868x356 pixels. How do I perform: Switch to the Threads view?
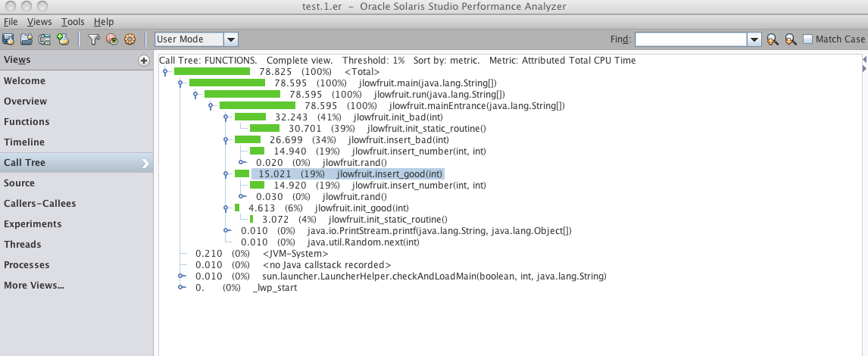76,245
